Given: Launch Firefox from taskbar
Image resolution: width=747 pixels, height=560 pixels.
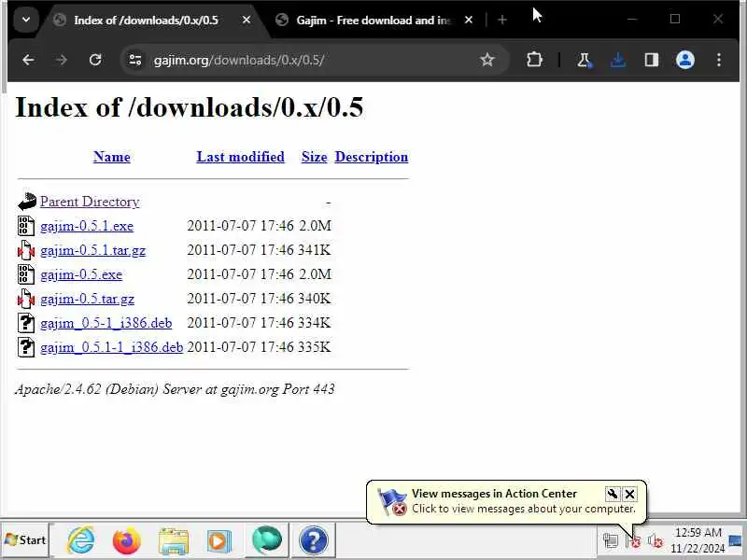Looking at the screenshot, I should tap(127, 541).
